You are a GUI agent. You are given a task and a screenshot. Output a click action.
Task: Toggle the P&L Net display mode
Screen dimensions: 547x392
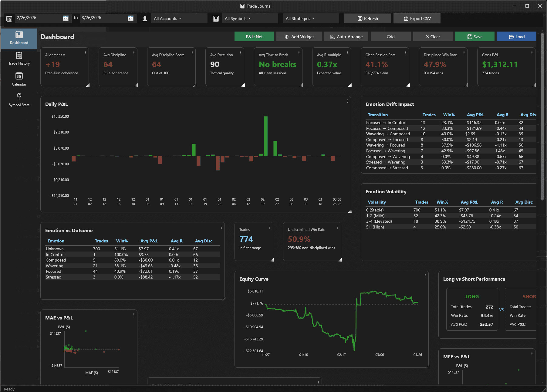pos(254,36)
